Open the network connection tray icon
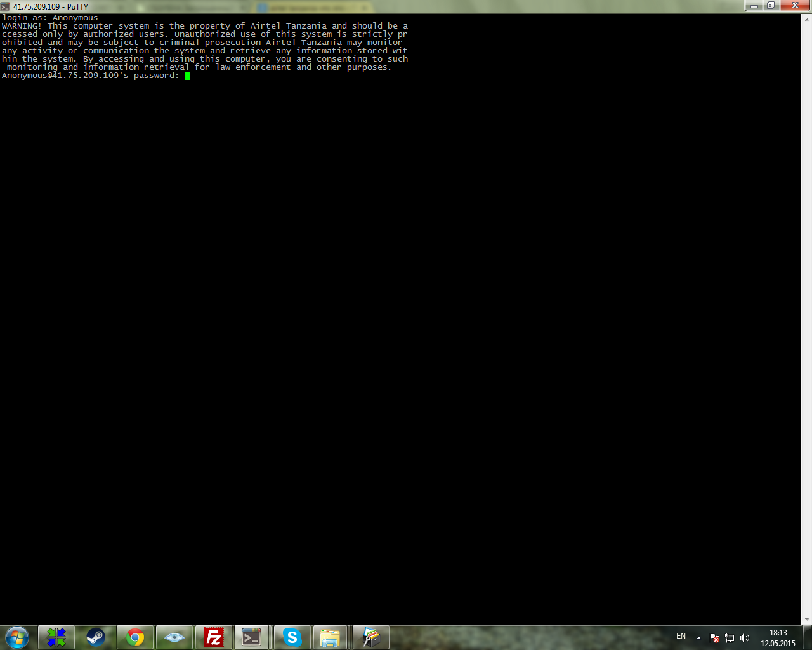 (730, 638)
